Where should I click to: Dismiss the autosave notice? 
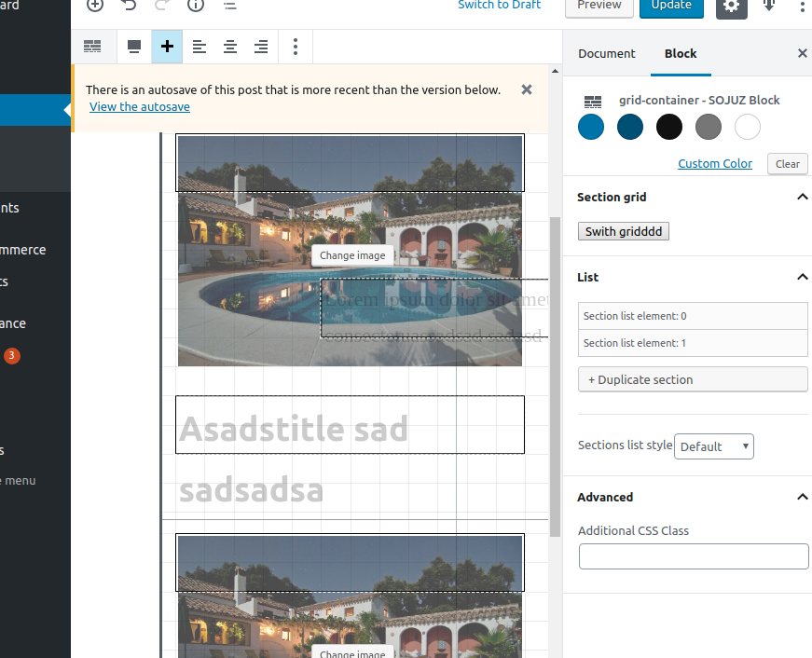click(527, 89)
